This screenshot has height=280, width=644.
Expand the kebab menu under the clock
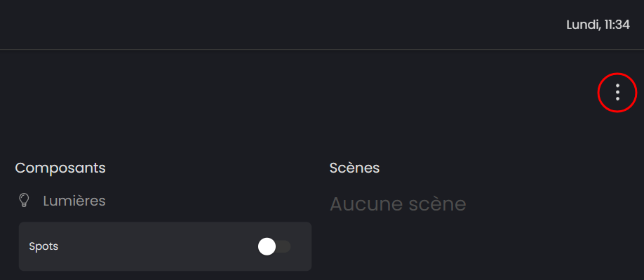pyautogui.click(x=617, y=93)
